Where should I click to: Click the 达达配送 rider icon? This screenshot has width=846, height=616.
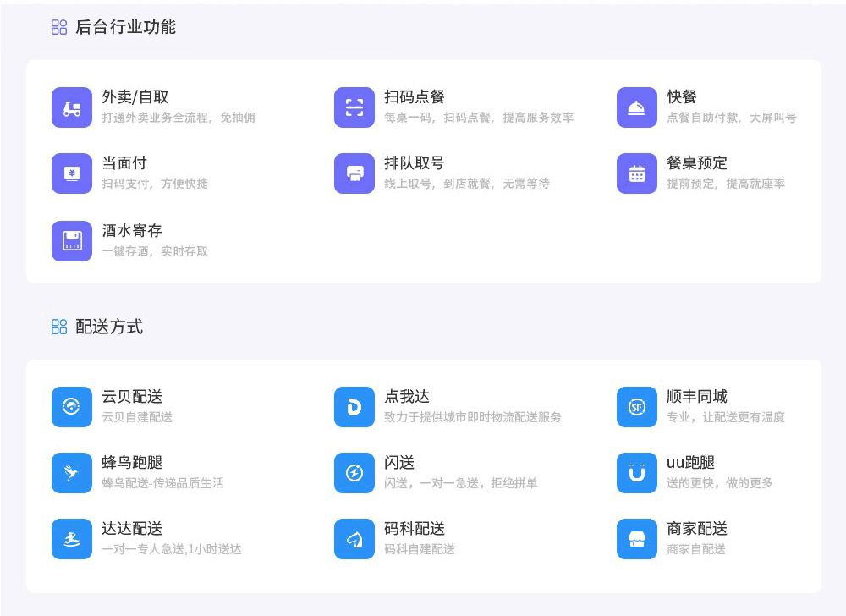[72, 539]
